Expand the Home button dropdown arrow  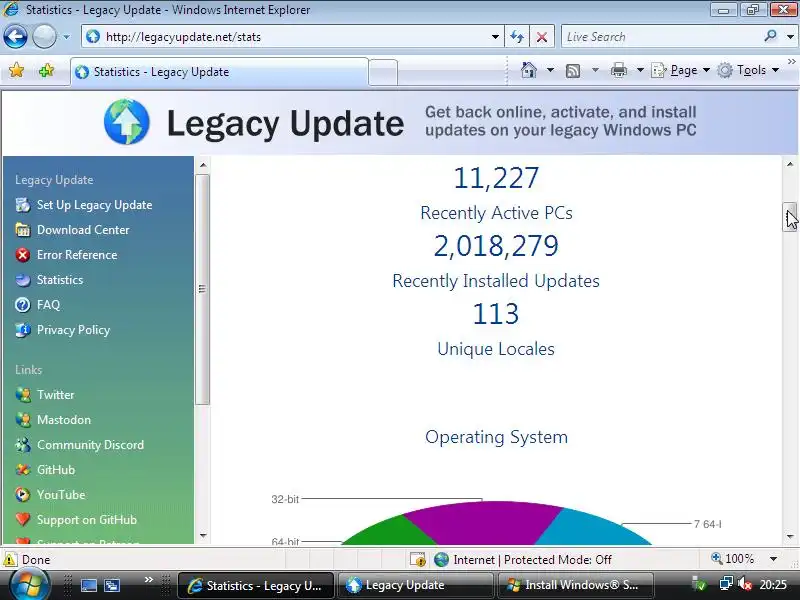(x=551, y=70)
